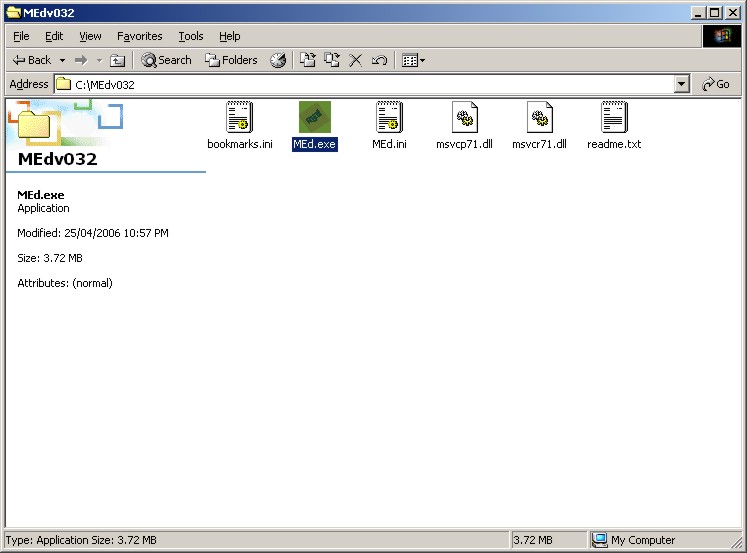Select the MEd.exe application icon
The width and height of the screenshot is (747, 553).
coord(314,117)
